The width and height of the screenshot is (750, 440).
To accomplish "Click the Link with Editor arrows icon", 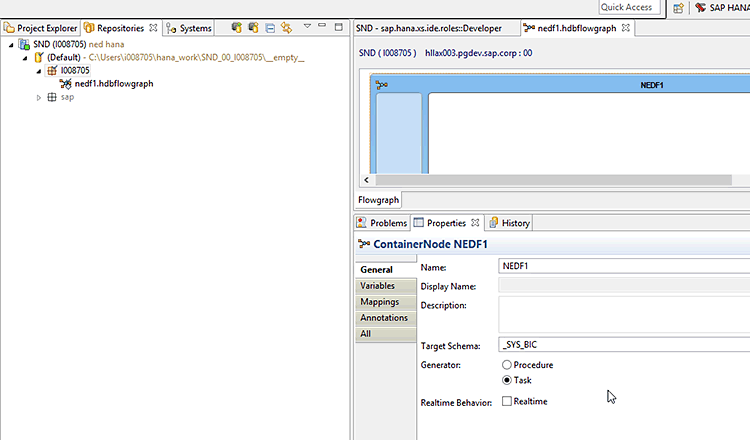I will (x=287, y=28).
